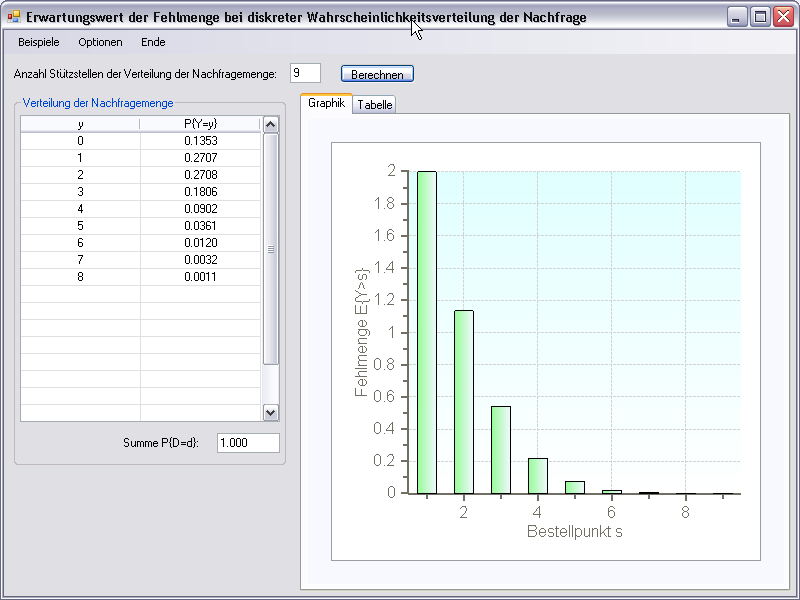Click the y column header
Screen dimensions: 800x600
[x=80, y=124]
